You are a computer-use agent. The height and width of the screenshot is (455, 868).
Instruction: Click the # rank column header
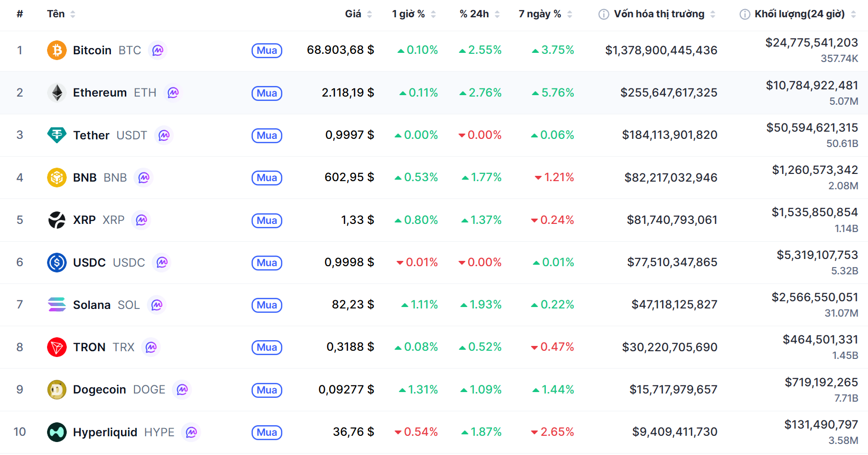click(20, 14)
